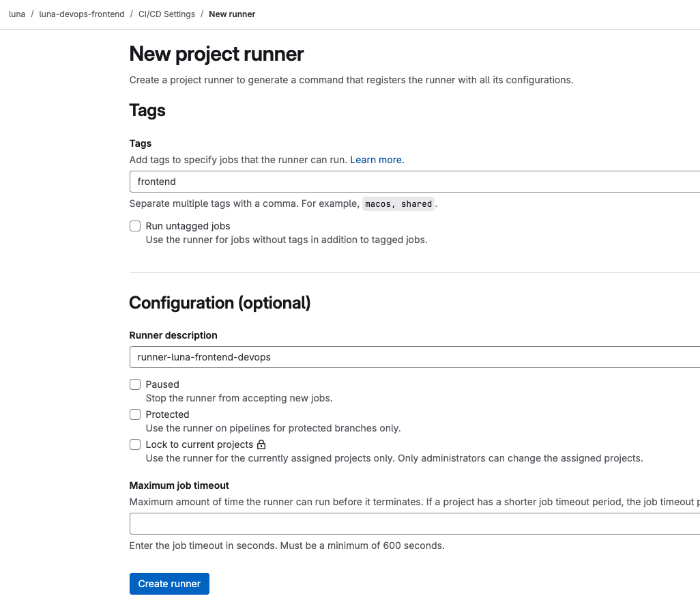Open the Learn more link about tags
The image size is (700, 609).
(376, 160)
